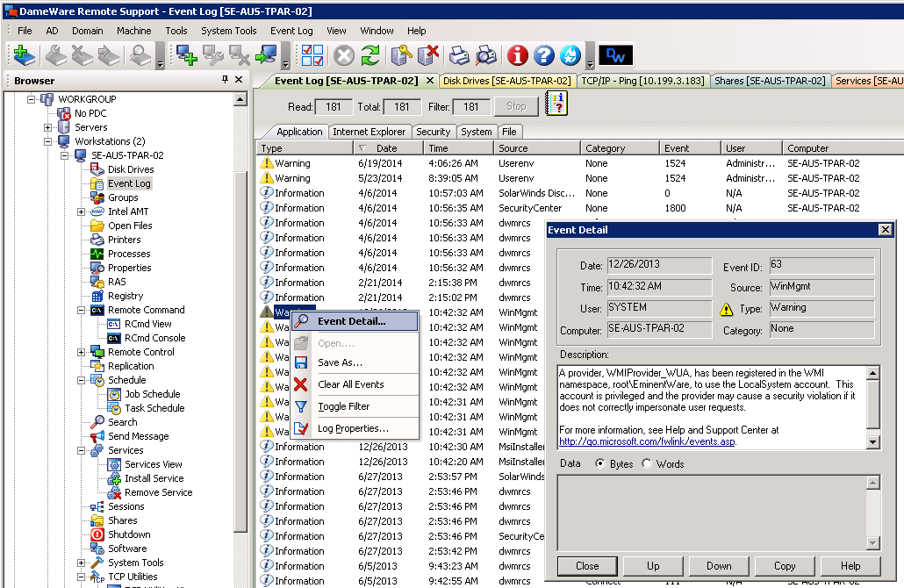Click the green refresh arrows icon
The image size is (904, 588).
(370, 55)
